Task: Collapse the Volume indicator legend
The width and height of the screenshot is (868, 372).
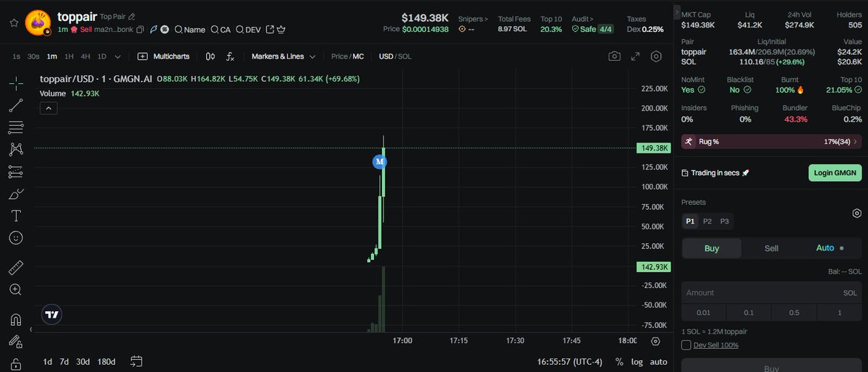Action: pos(48,109)
